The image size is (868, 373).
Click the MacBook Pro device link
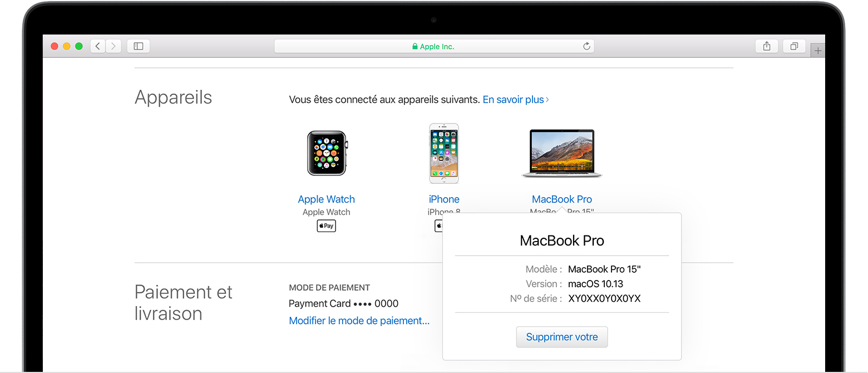pos(562,199)
